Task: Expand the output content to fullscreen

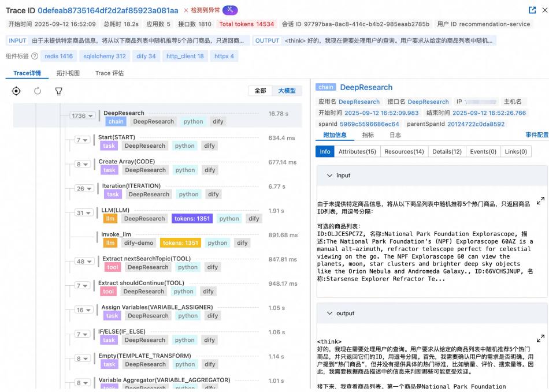Action: (540, 338)
